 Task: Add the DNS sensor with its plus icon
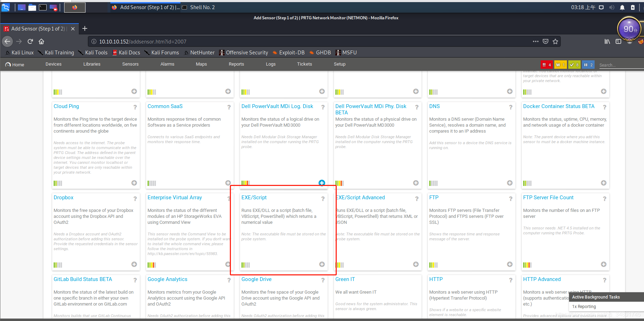(509, 183)
